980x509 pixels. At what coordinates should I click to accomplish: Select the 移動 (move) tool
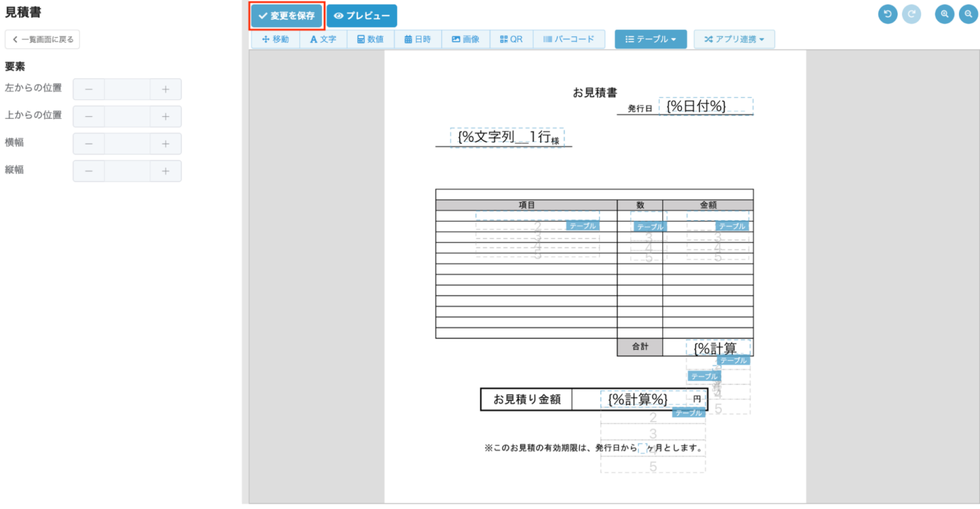pos(274,39)
